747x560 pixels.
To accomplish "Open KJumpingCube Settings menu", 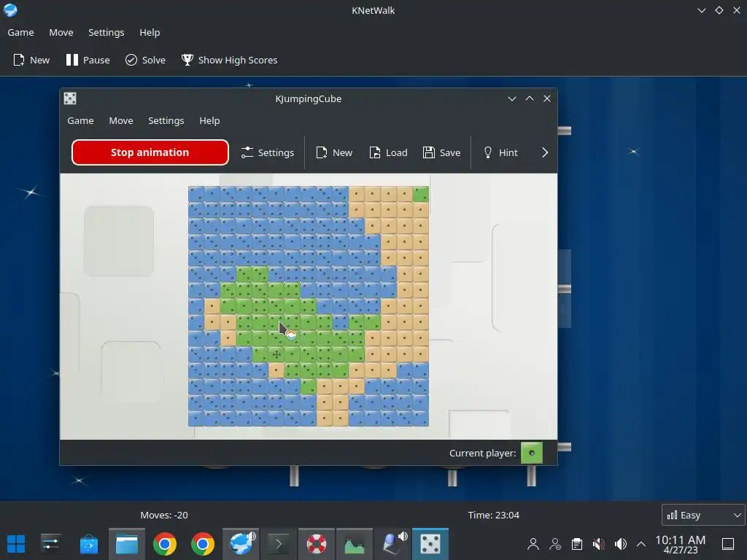I will pyautogui.click(x=166, y=120).
